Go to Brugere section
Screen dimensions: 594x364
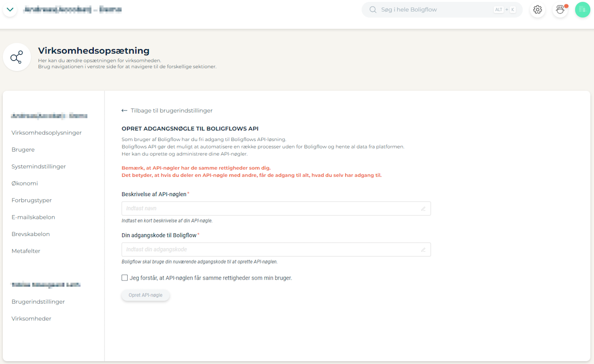(23, 150)
